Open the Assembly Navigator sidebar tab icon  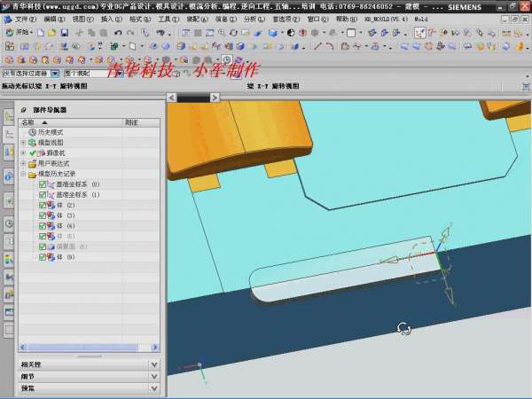(9, 117)
